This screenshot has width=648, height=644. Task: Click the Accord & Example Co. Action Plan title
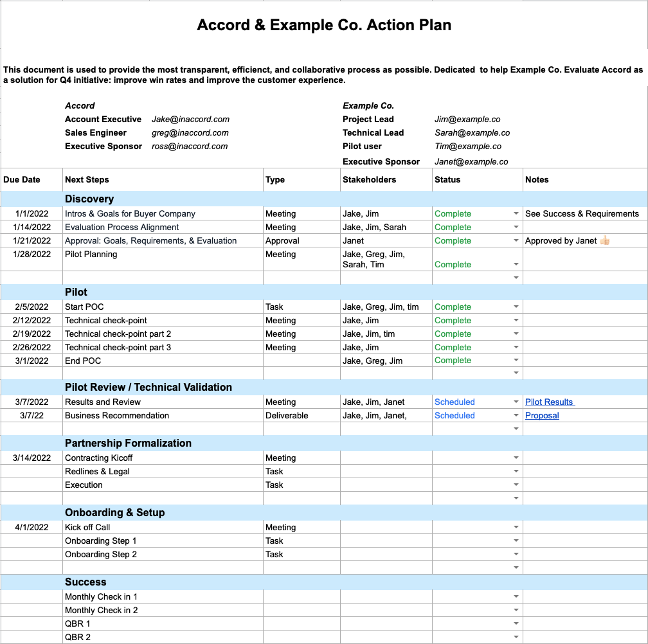tap(324, 25)
